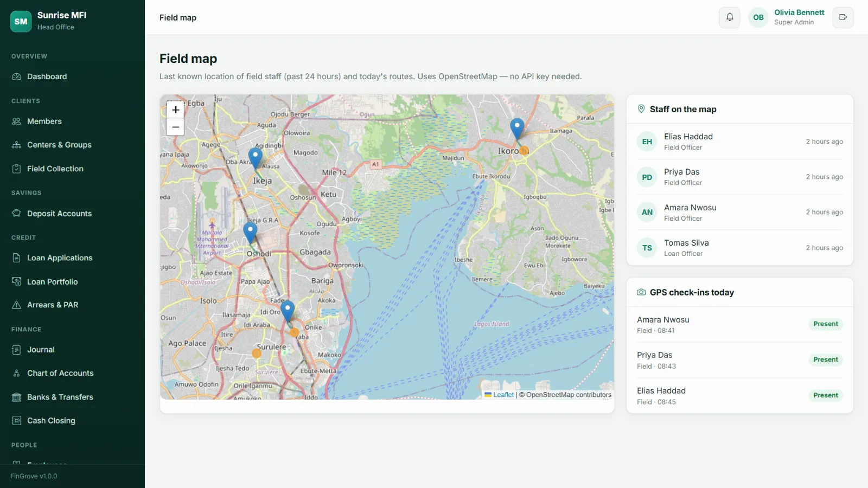Zoom in on the field map

point(175,110)
